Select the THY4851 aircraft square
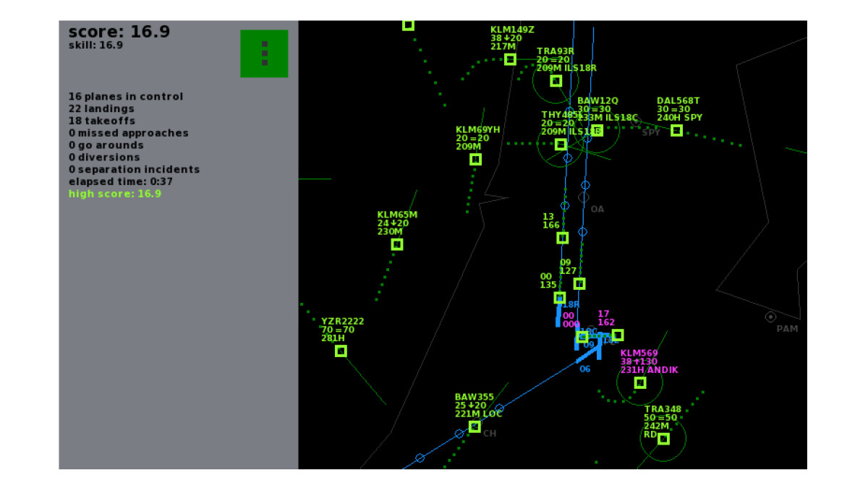This screenshot has width=868, height=488. point(561,145)
